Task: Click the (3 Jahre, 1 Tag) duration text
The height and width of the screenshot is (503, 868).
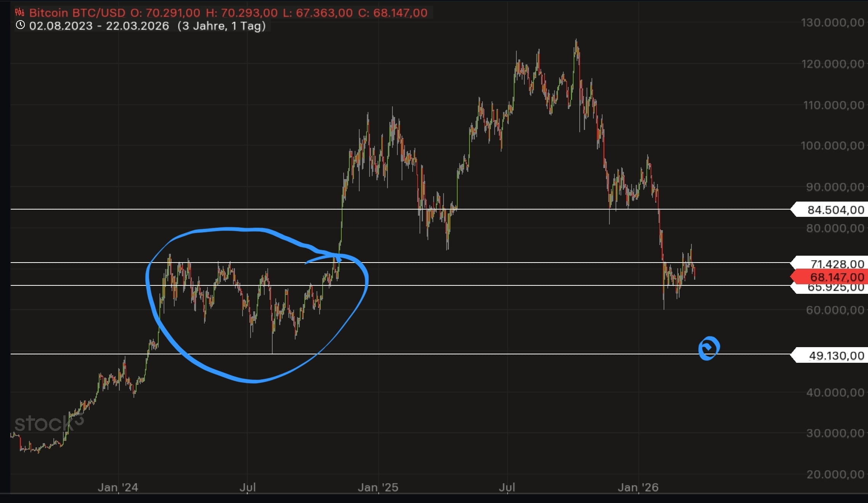Action: (222, 26)
